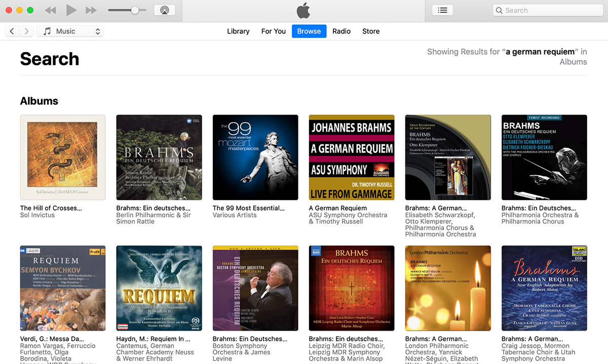Click 'The Hill of Crosses...' title

click(51, 208)
